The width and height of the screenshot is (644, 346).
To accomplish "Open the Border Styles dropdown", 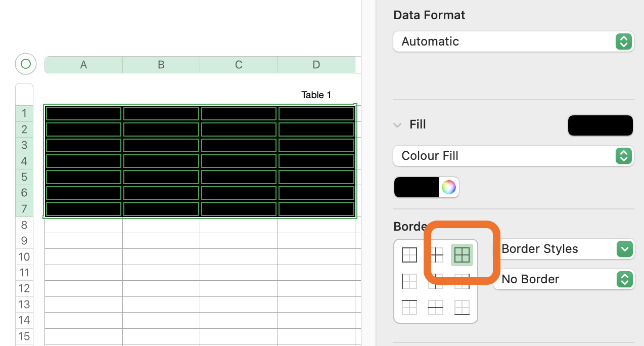I will (564, 249).
